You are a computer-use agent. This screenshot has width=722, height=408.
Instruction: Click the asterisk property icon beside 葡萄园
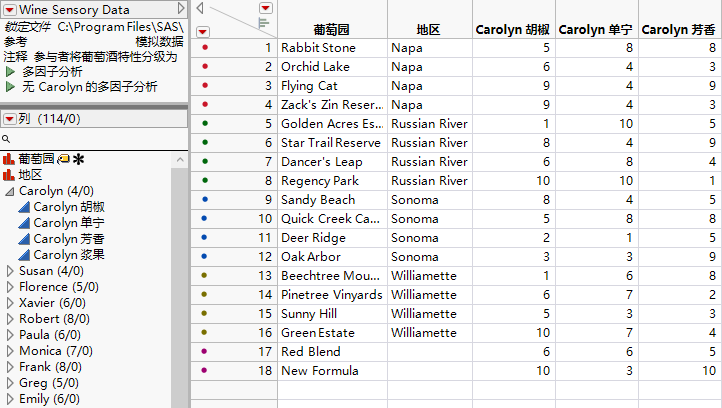(x=79, y=159)
